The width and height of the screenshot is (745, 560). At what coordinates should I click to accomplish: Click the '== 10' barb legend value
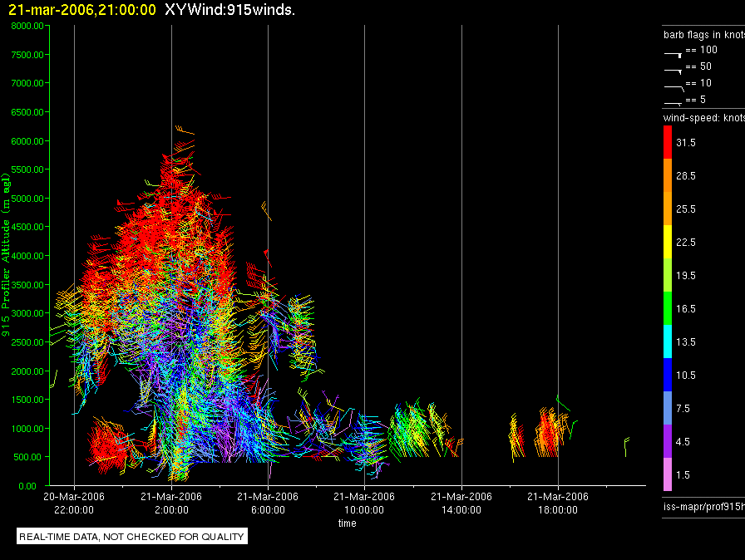(698, 83)
